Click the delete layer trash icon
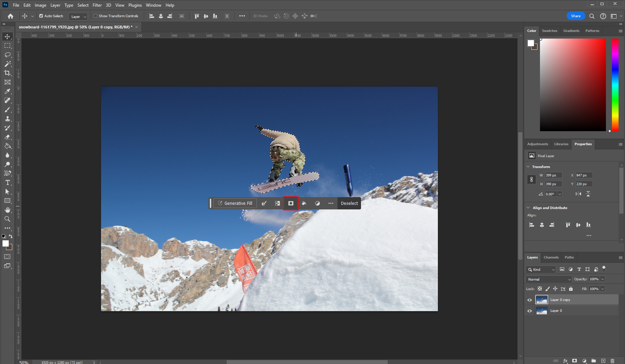 (x=612, y=361)
